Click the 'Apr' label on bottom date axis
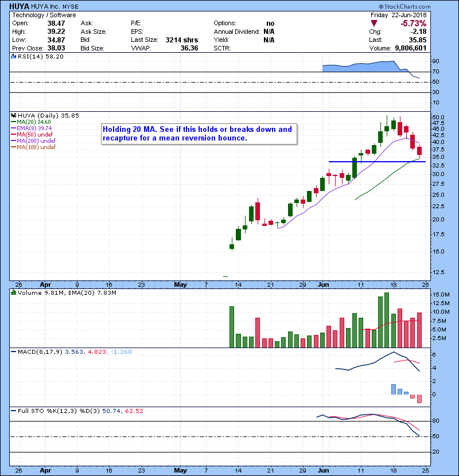The height and width of the screenshot is (476, 459). pyautogui.click(x=45, y=470)
